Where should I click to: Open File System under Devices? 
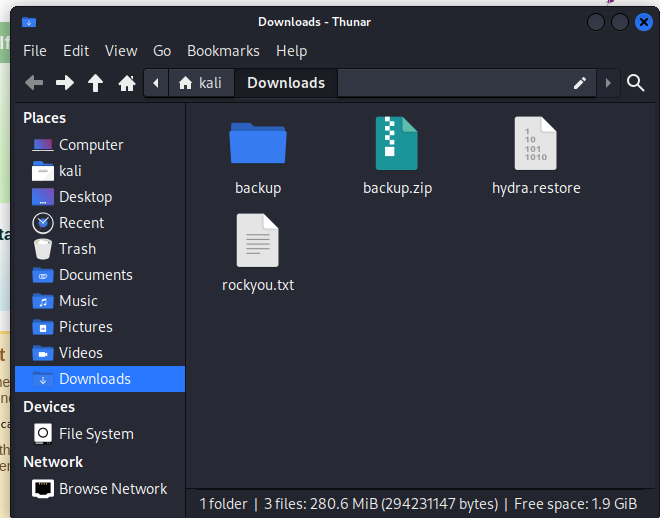point(100,434)
